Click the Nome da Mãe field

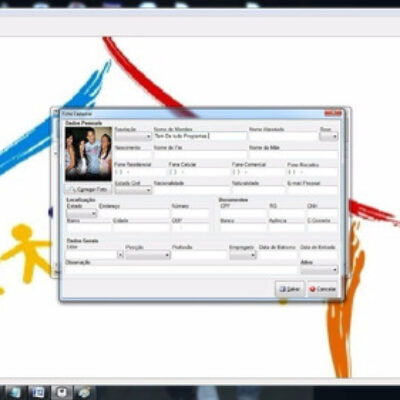[293, 155]
